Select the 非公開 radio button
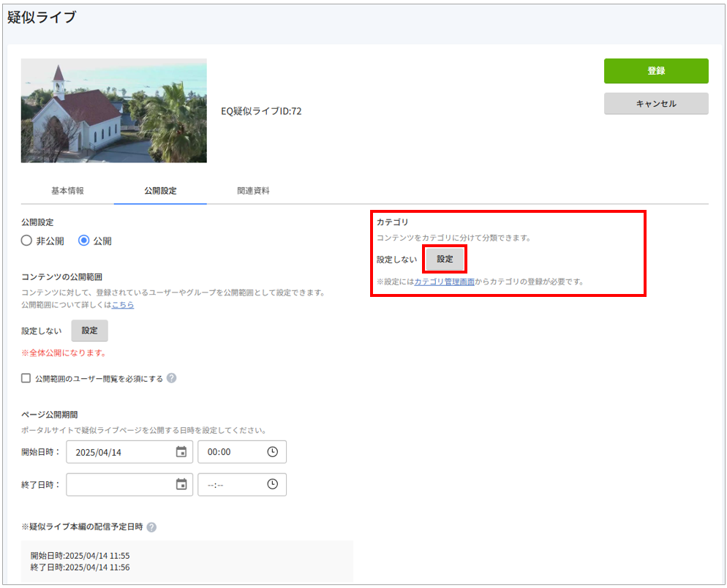This screenshot has height=588, width=727. point(26,241)
